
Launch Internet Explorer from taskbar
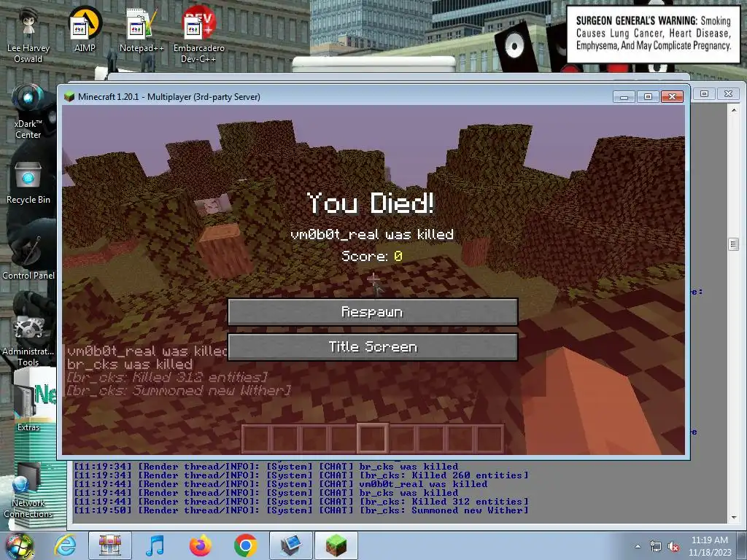tap(65, 545)
